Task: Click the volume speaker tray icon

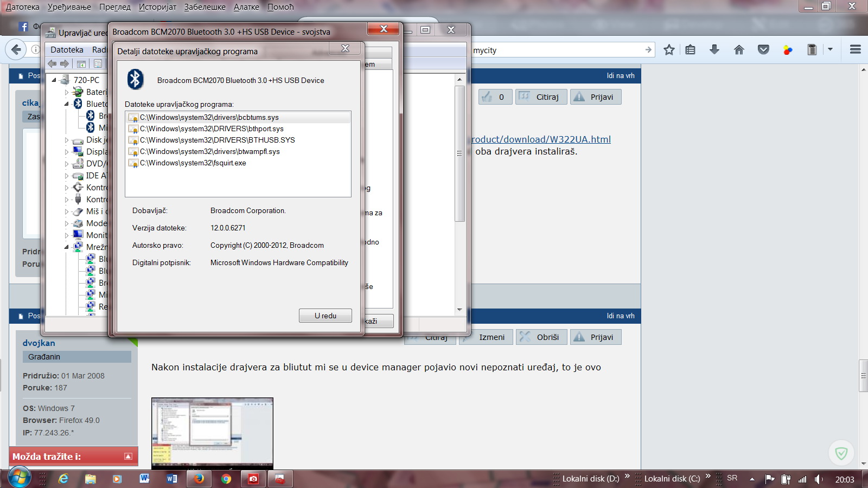Action: click(x=819, y=479)
